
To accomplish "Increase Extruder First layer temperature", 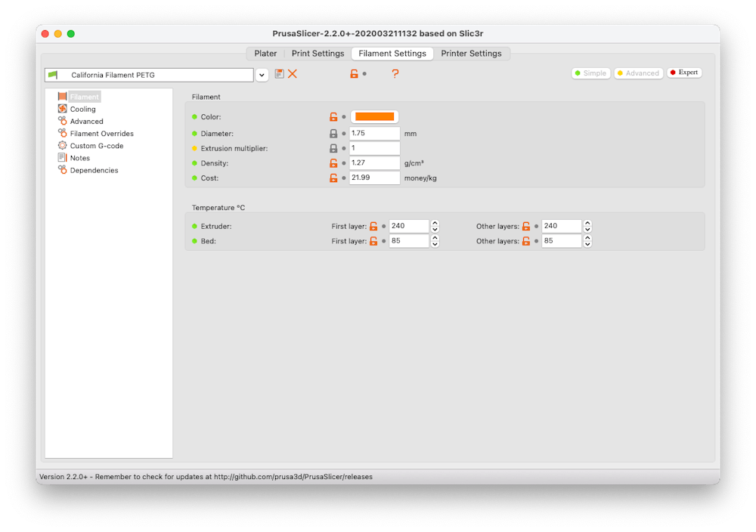I will click(x=435, y=223).
